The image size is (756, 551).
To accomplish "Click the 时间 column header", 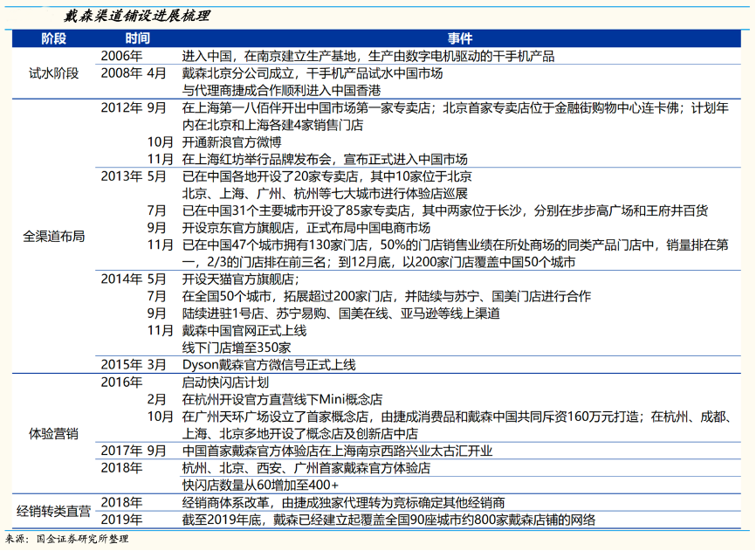I will pyautogui.click(x=137, y=39).
